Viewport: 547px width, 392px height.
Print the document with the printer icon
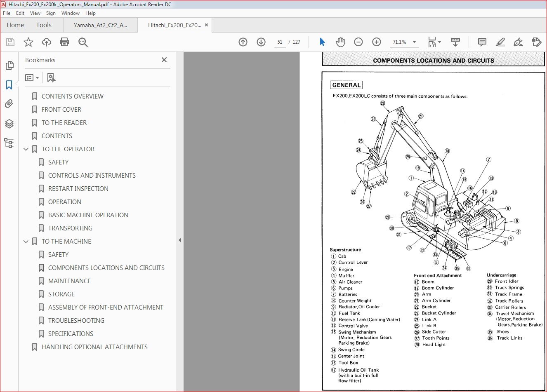pos(64,42)
